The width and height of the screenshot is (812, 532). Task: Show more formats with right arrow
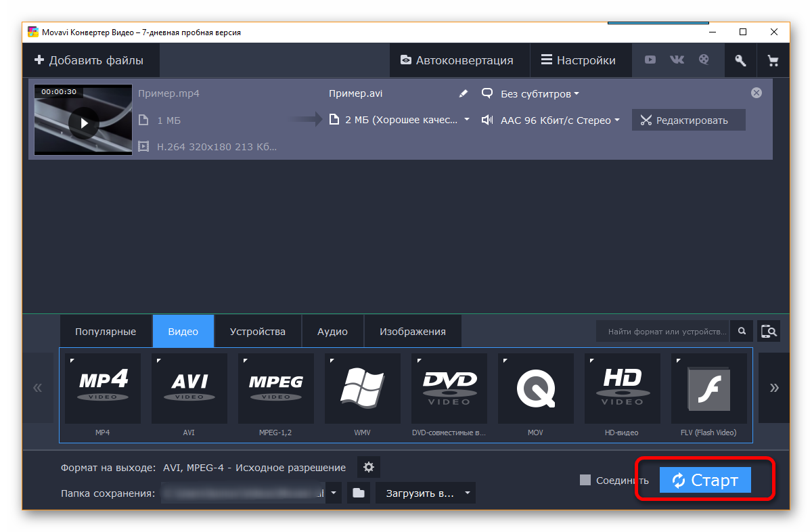tap(774, 388)
